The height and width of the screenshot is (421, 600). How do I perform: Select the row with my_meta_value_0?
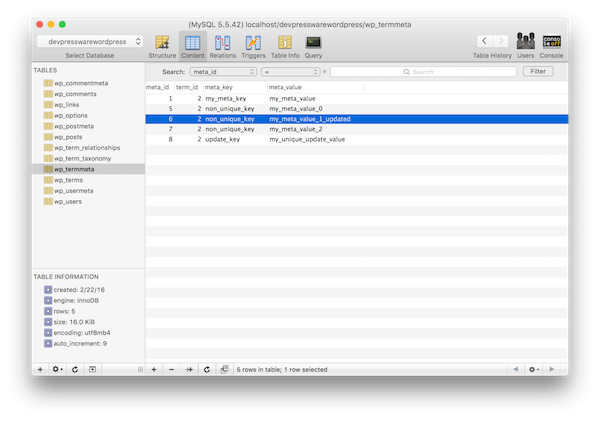(357, 109)
